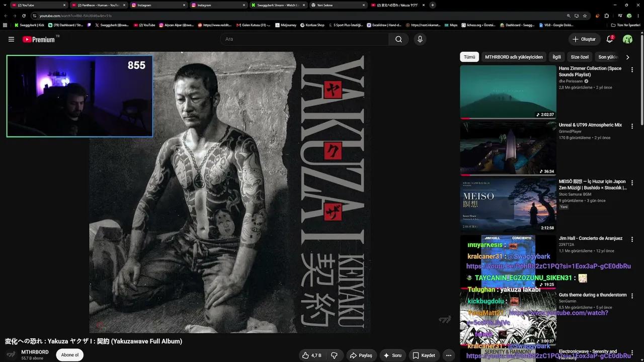The width and height of the screenshot is (644, 362).
Task: Open the zoom magnifier in address bar
Action: [x=569, y=16]
